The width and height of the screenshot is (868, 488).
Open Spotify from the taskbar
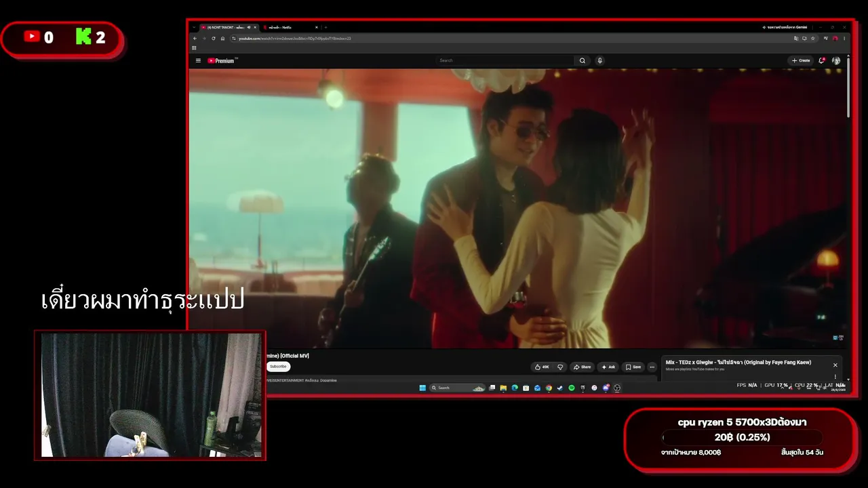pos(572,388)
